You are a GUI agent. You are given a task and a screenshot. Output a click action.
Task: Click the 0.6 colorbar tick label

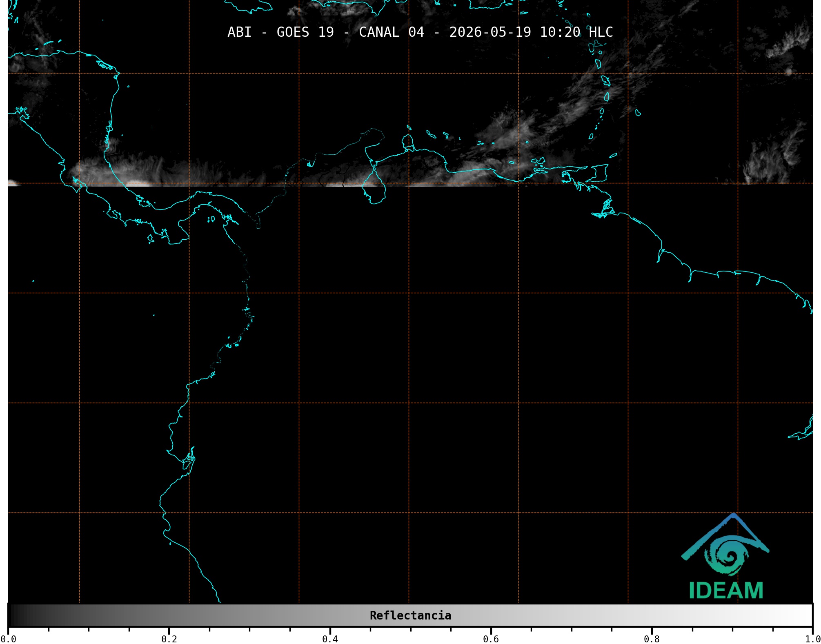pyautogui.click(x=491, y=639)
